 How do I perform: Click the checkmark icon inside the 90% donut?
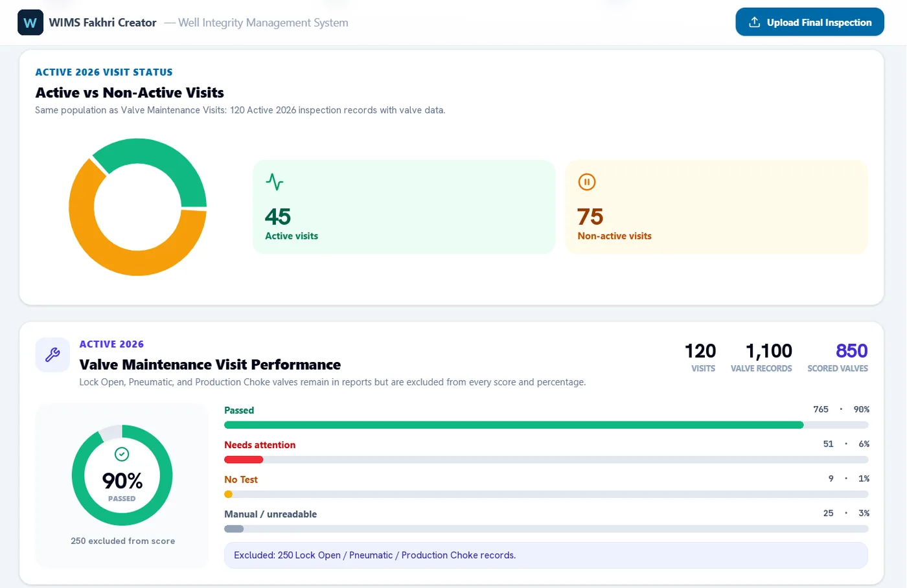tap(122, 454)
